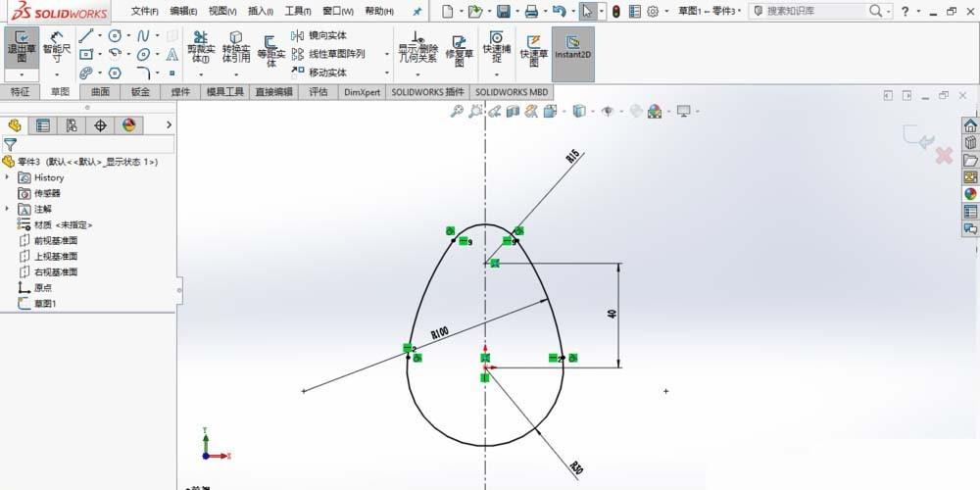Open dropdown arrow under Exit Sketch button

pyautogui.click(x=22, y=75)
